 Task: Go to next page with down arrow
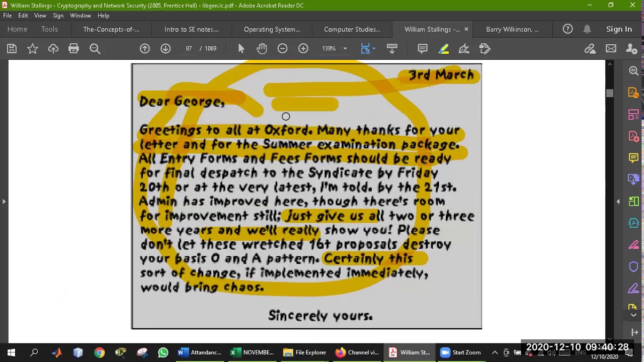click(x=166, y=49)
